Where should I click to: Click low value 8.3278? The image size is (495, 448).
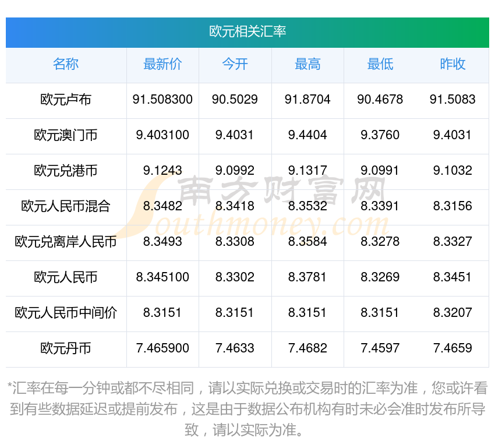click(380, 242)
